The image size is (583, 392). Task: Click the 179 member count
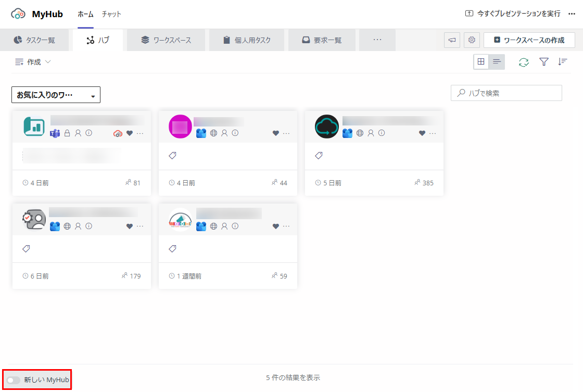tap(131, 276)
